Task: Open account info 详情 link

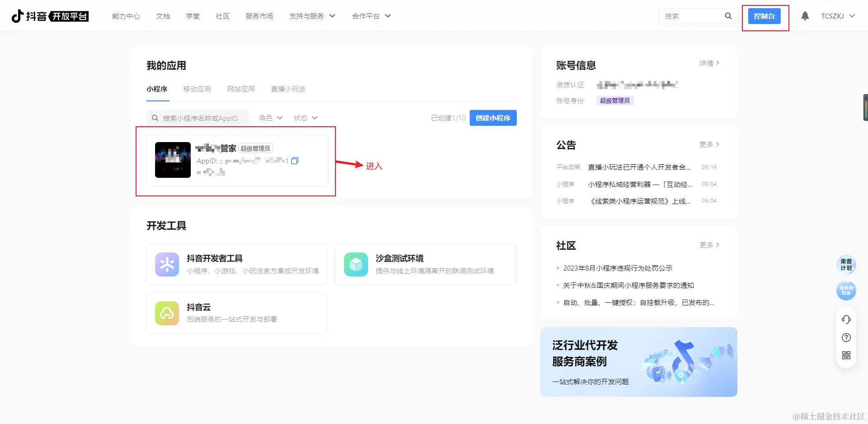Action: click(x=709, y=63)
